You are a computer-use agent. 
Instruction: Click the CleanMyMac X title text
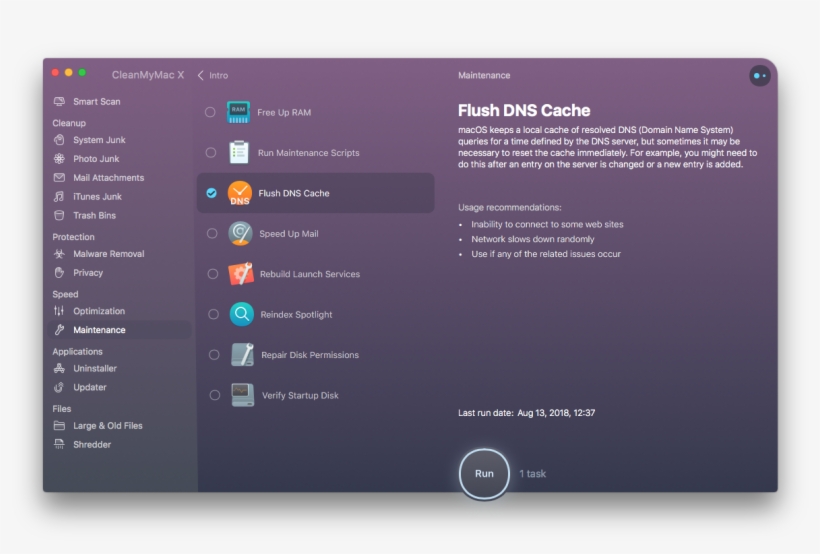coord(148,75)
